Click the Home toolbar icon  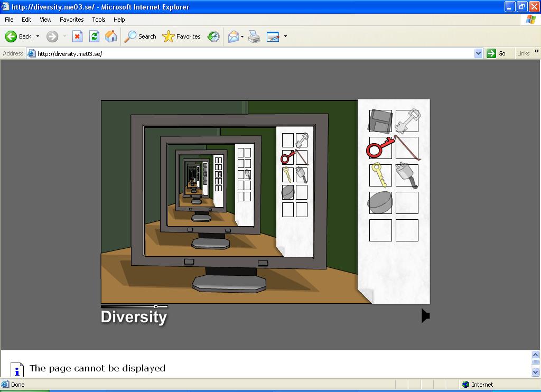111,36
